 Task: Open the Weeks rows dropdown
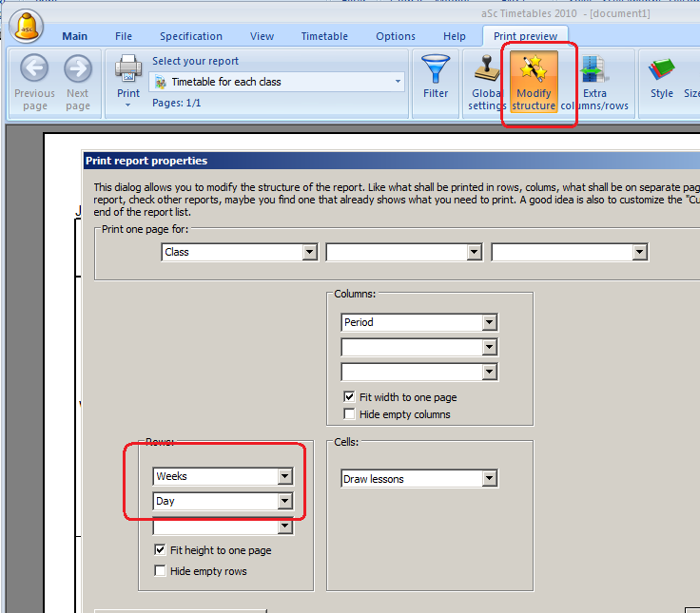(284, 476)
